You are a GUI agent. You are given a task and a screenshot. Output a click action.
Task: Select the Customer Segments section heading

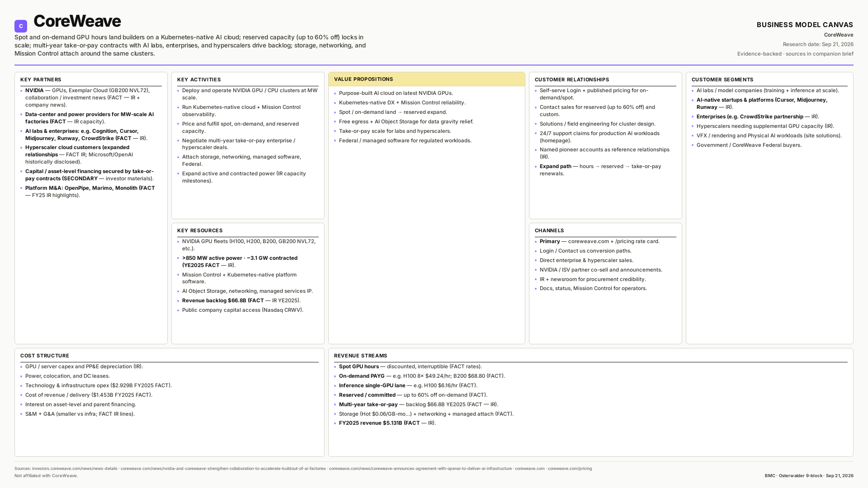(x=722, y=80)
